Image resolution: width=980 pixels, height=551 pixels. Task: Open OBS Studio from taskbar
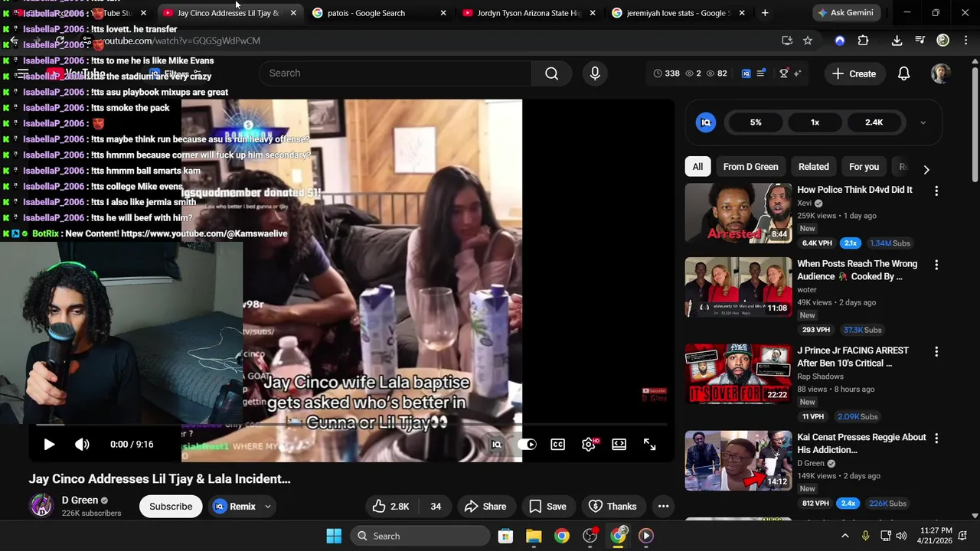(590, 536)
